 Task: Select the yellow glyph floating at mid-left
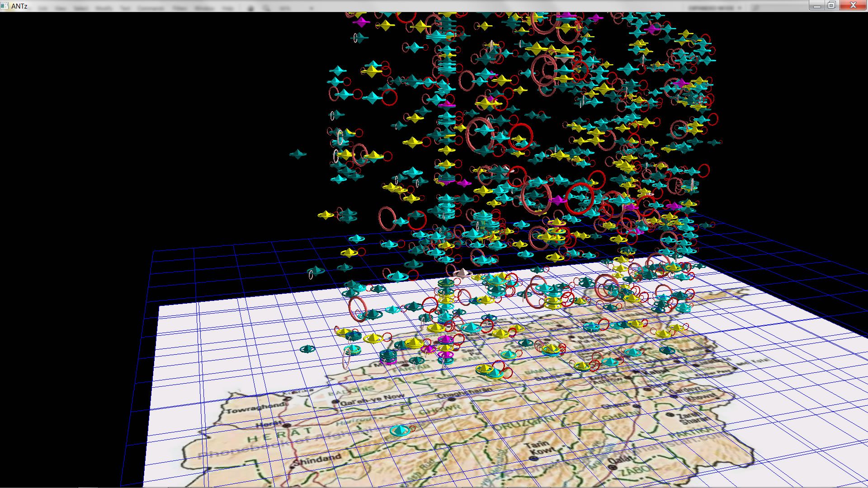click(x=325, y=215)
